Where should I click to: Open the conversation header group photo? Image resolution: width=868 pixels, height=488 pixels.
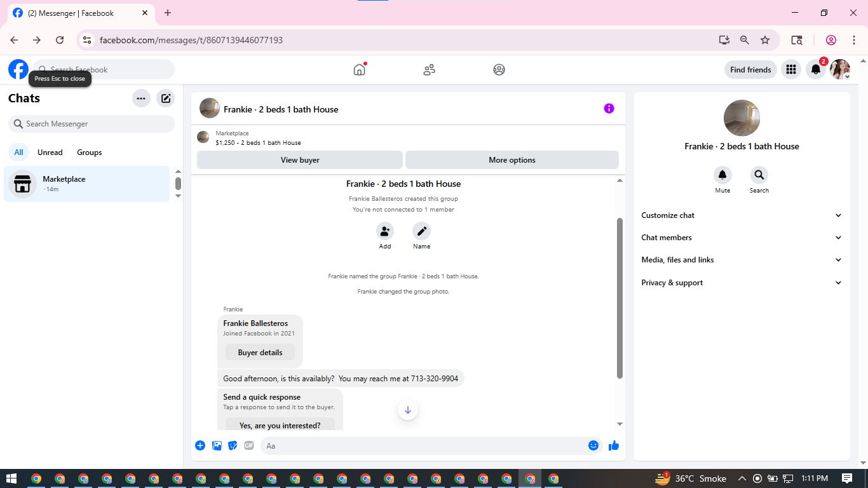[x=210, y=109]
